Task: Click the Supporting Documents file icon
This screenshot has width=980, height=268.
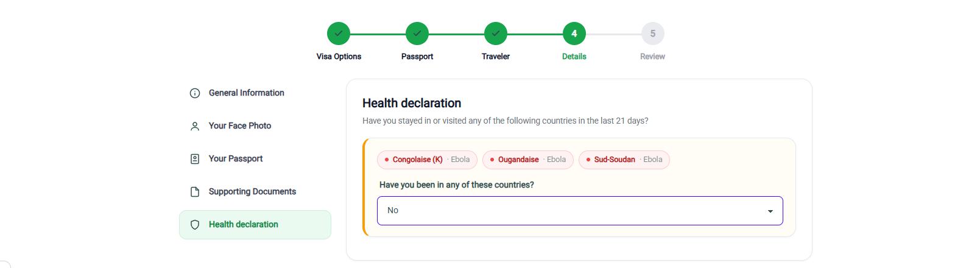Action: tap(195, 192)
